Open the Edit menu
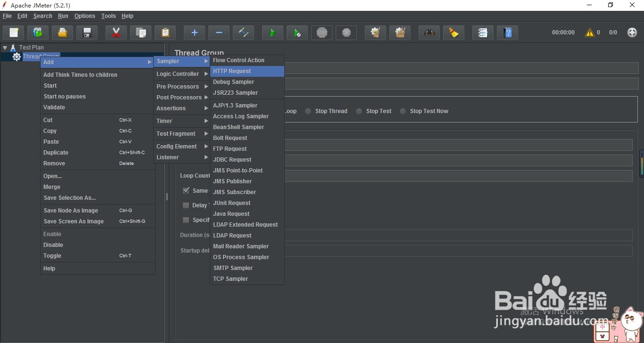644x343 pixels. coord(22,16)
